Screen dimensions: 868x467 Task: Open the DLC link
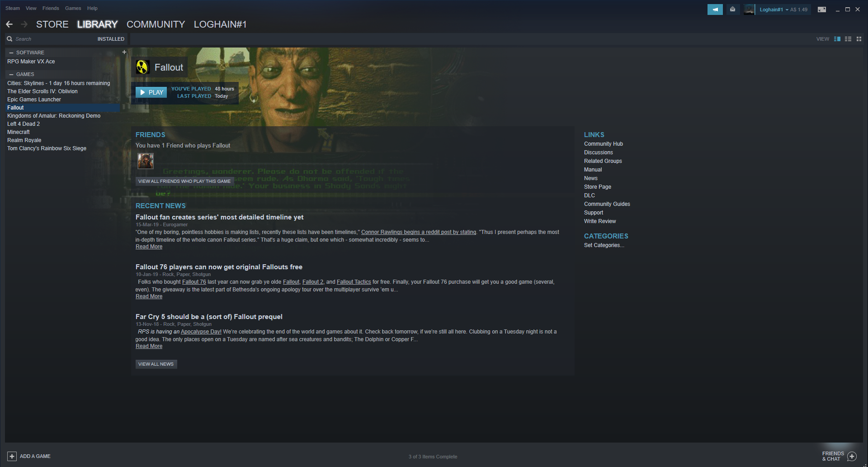tap(590, 195)
